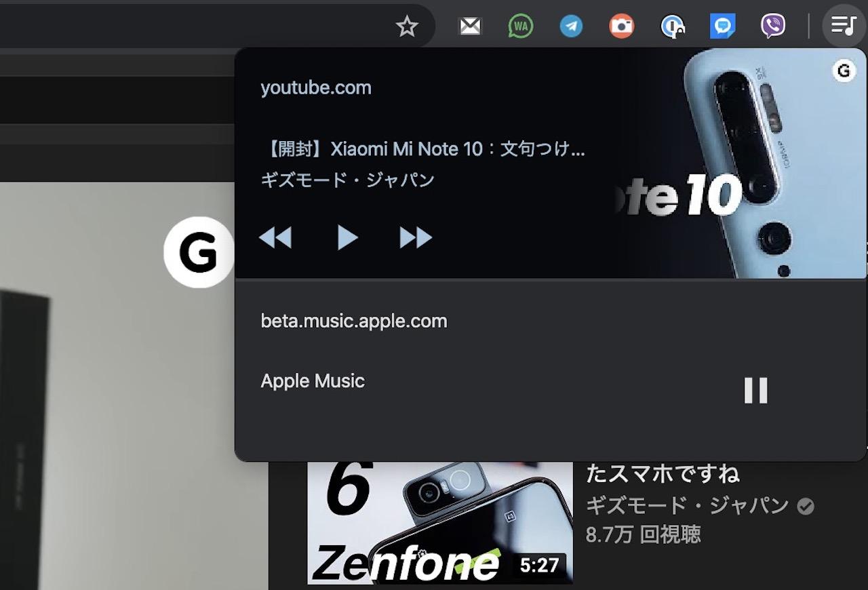Open the green WA extension icon
This screenshot has height=590, width=868.
point(520,26)
